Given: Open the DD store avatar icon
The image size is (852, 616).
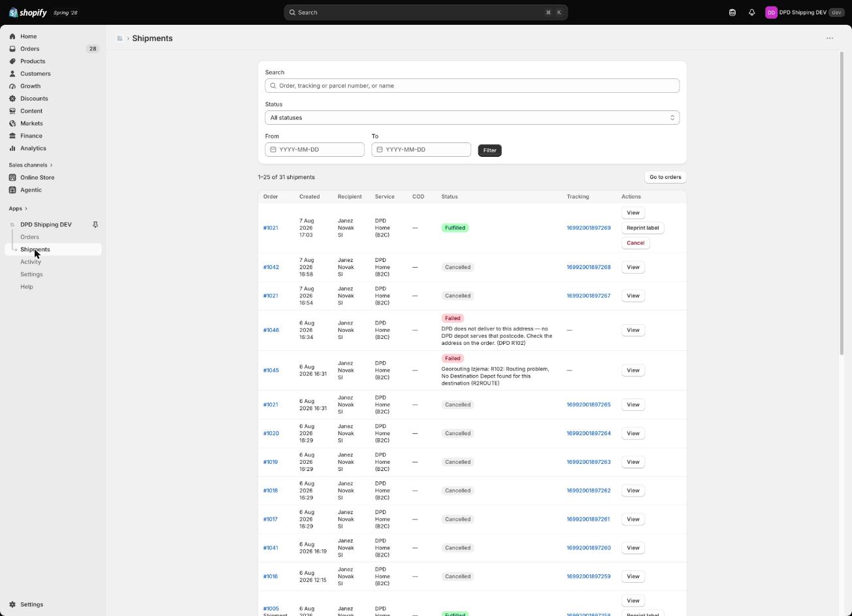Looking at the screenshot, I should (771, 12).
